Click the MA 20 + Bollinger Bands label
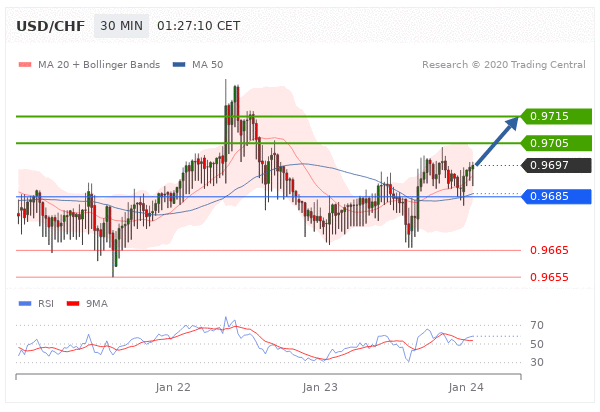The height and width of the screenshot is (412, 600). pos(99,65)
